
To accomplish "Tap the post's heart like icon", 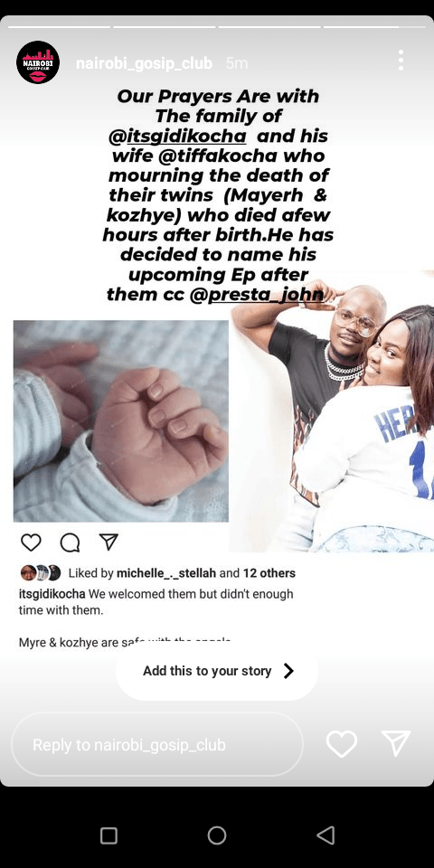I will [31, 542].
